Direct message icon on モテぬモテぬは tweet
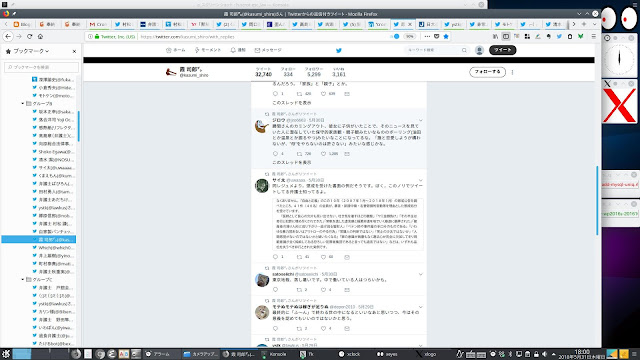Screen dimensions: 640x360 (347, 329)
